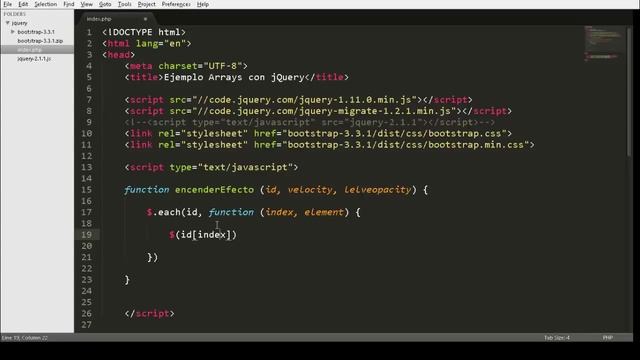
Task: Click the '<!DOCTYPE html>' line
Action: pyautogui.click(x=144, y=32)
